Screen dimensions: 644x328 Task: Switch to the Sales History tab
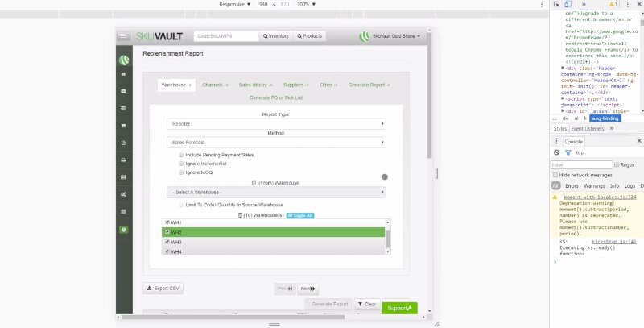(x=254, y=85)
